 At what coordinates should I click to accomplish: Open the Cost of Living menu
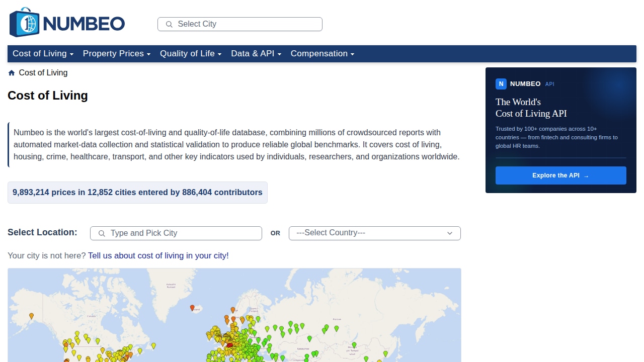coord(43,54)
